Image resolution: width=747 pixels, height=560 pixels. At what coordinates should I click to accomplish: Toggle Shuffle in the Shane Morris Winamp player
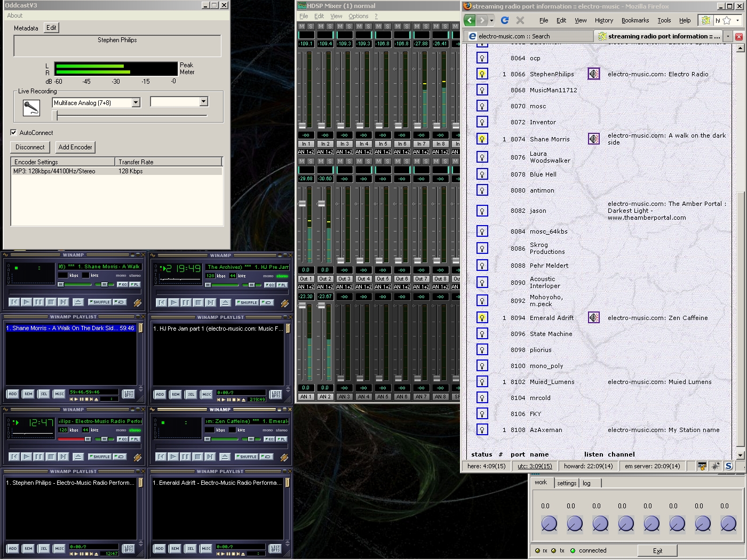100,302
